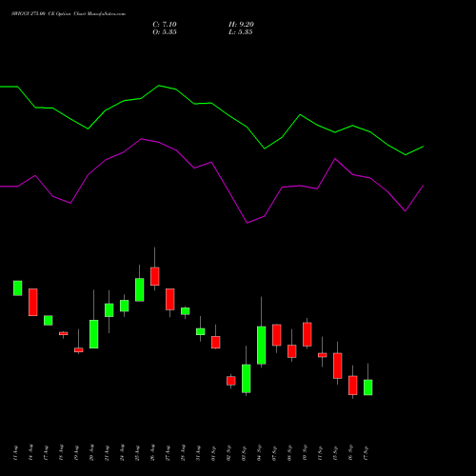The height and width of the screenshot is (476, 476).
Task: Select the 04 Sep date axis label
Action: (259, 453)
